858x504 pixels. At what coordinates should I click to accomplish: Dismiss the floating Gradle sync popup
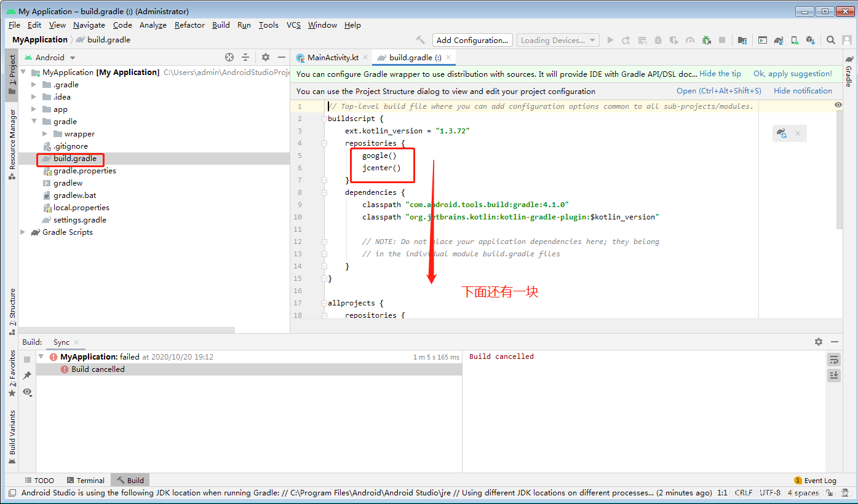coord(798,133)
